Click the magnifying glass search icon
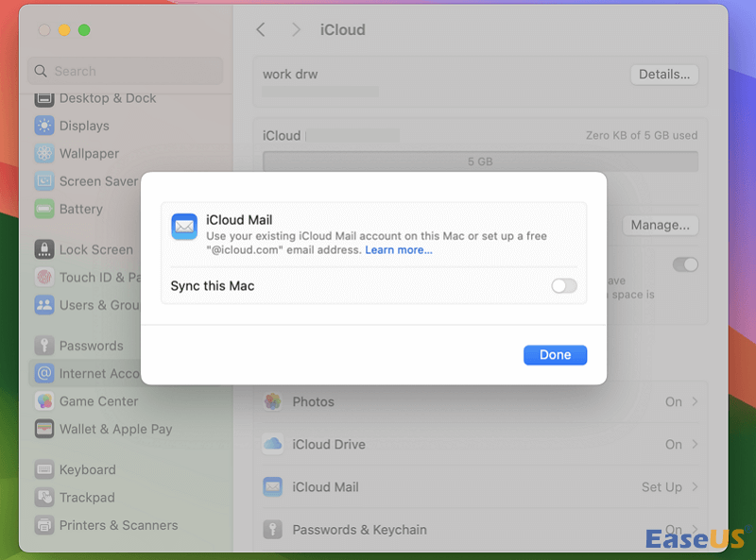Viewport: 756px width, 560px height. coord(41,72)
